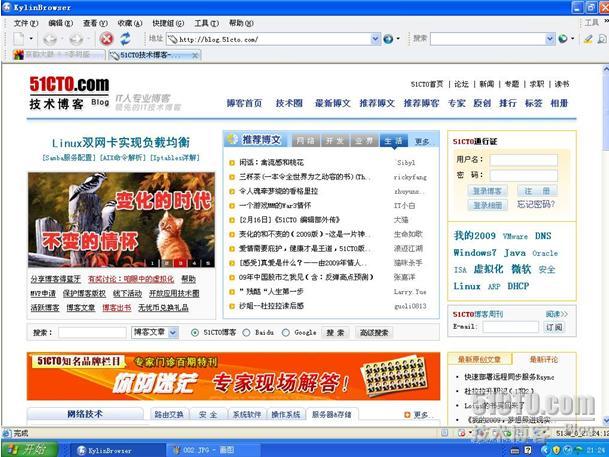Click the Windows7 tag link
609x457 pixels.
[x=475, y=253]
